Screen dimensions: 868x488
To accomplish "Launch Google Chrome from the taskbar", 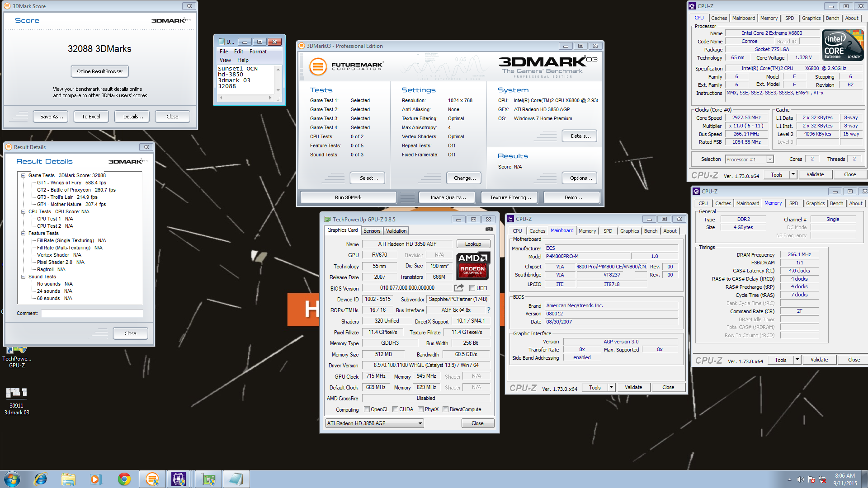I will (x=124, y=479).
